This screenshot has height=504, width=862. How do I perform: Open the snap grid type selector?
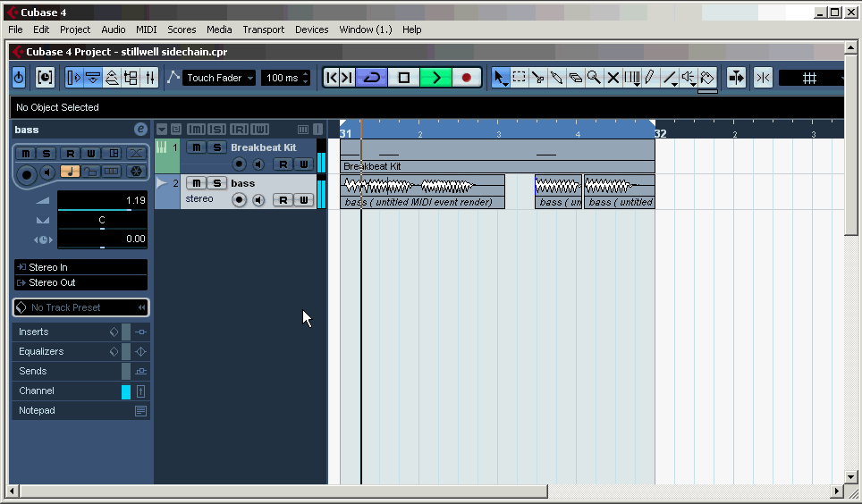(x=811, y=78)
